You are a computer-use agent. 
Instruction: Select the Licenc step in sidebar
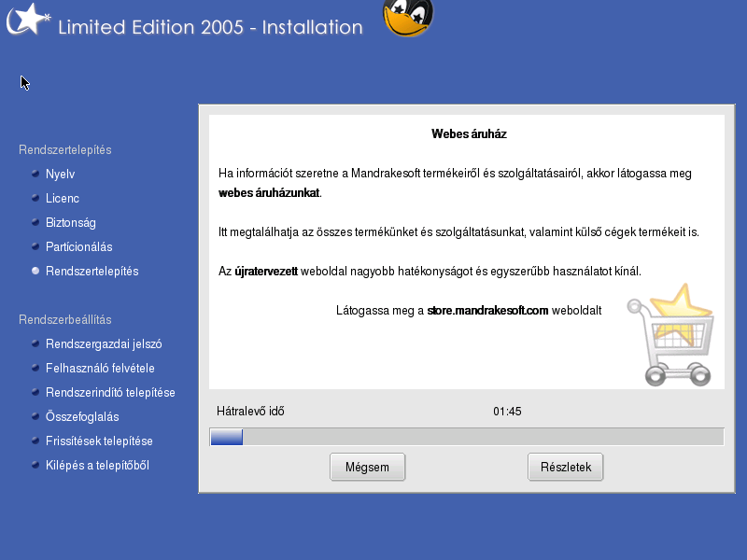coord(63,198)
